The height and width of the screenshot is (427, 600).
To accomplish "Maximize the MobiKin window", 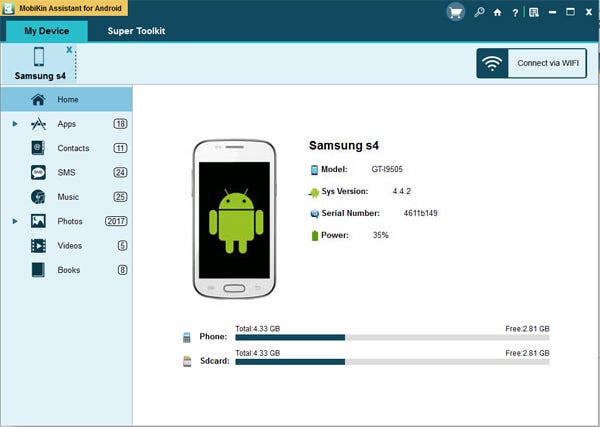I will click(x=570, y=12).
